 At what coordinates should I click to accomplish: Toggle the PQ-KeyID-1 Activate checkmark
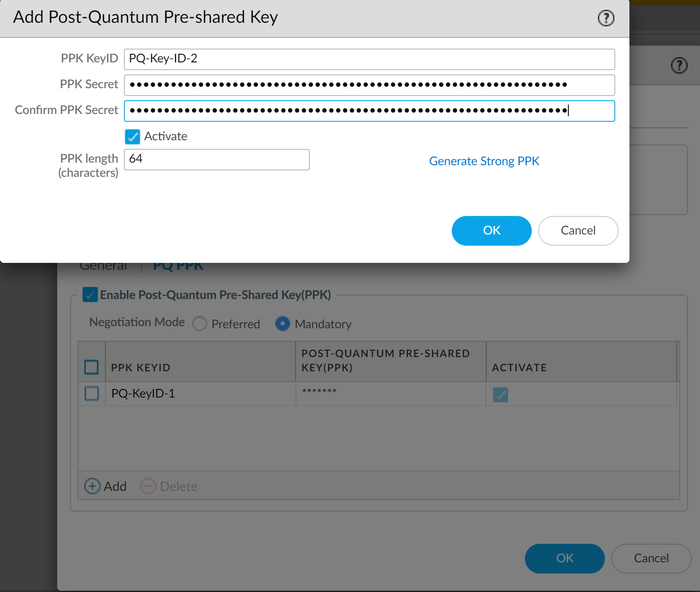(x=500, y=394)
